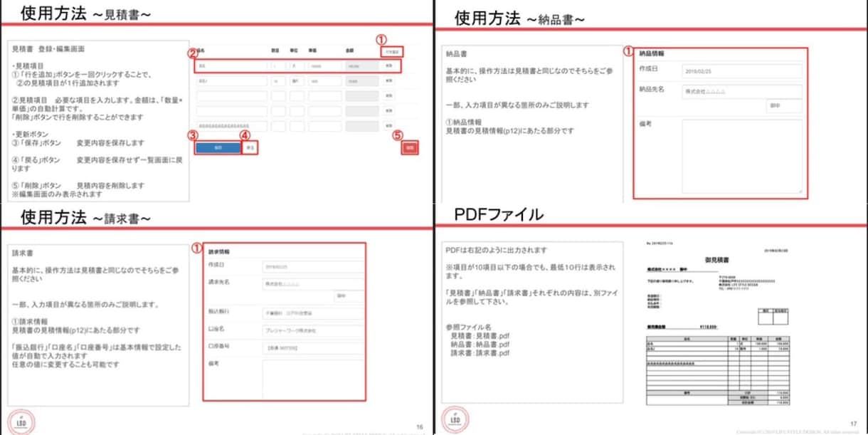
Task: Delete the first estimate item row
Action: tap(388, 65)
